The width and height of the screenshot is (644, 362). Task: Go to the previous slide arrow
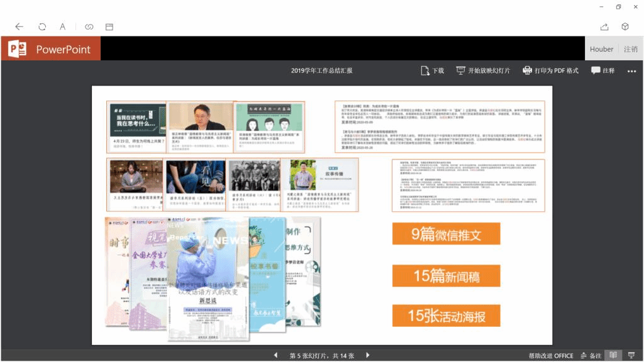pyautogui.click(x=275, y=356)
